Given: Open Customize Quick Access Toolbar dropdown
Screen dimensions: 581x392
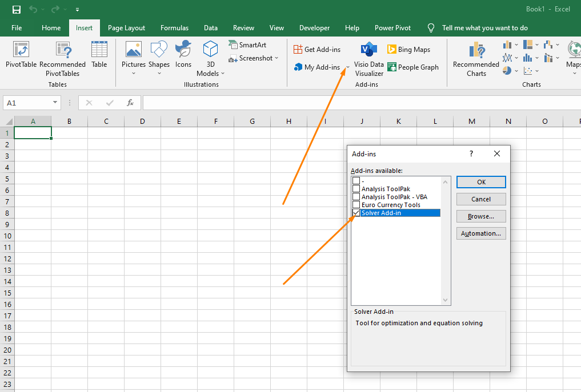Looking at the screenshot, I should point(77,10).
